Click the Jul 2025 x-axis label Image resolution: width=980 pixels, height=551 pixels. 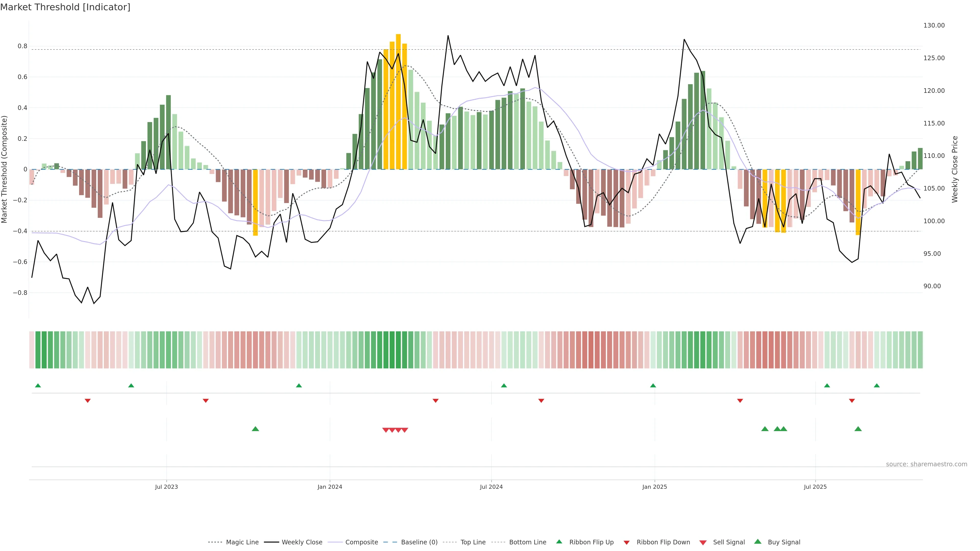815,487
